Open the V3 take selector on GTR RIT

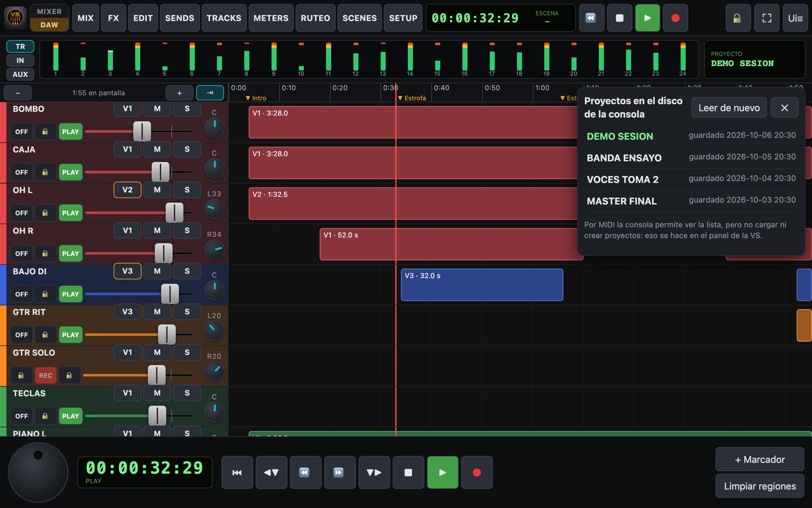pos(128,312)
